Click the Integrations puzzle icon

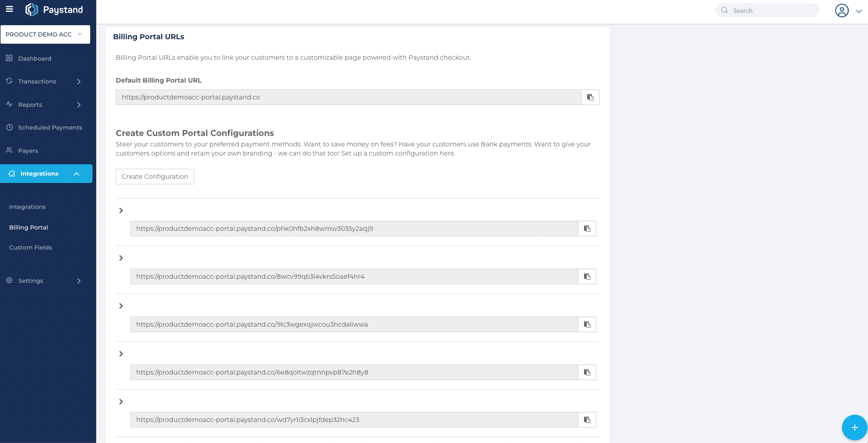click(x=12, y=173)
